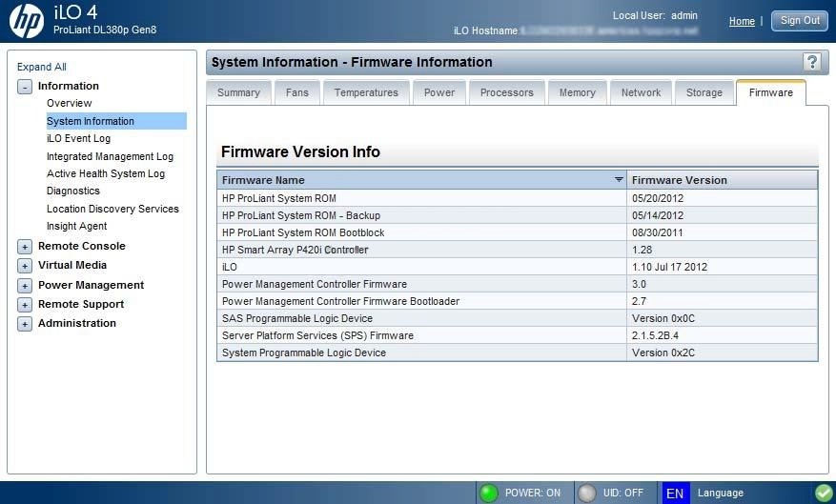Select the HP ProLiant System ROM row
This screenshot has width=836, height=504.
click(518, 198)
